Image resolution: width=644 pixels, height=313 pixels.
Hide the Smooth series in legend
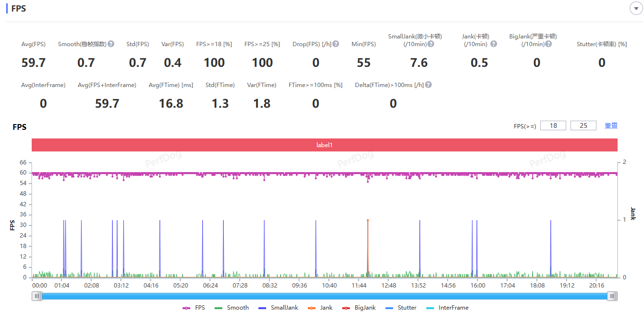[231, 308]
